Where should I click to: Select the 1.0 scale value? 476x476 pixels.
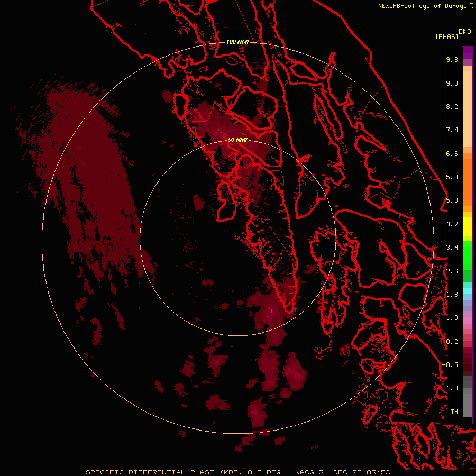(x=452, y=318)
